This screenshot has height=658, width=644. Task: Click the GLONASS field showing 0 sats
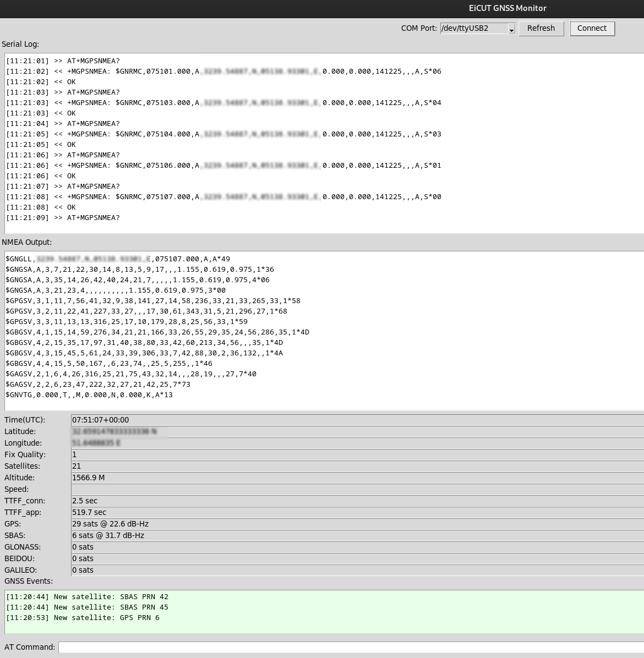tap(220, 547)
